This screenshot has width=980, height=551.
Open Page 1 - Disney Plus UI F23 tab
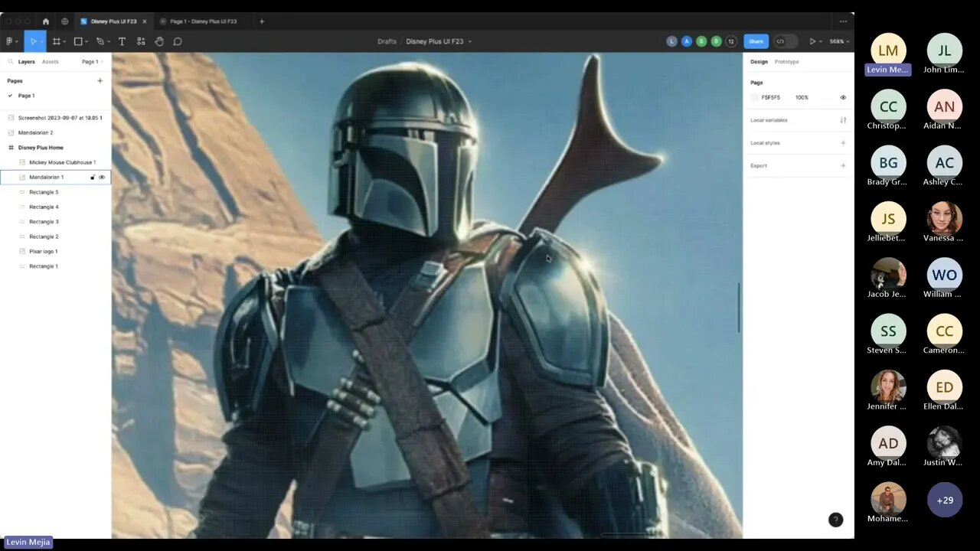pyautogui.click(x=203, y=21)
